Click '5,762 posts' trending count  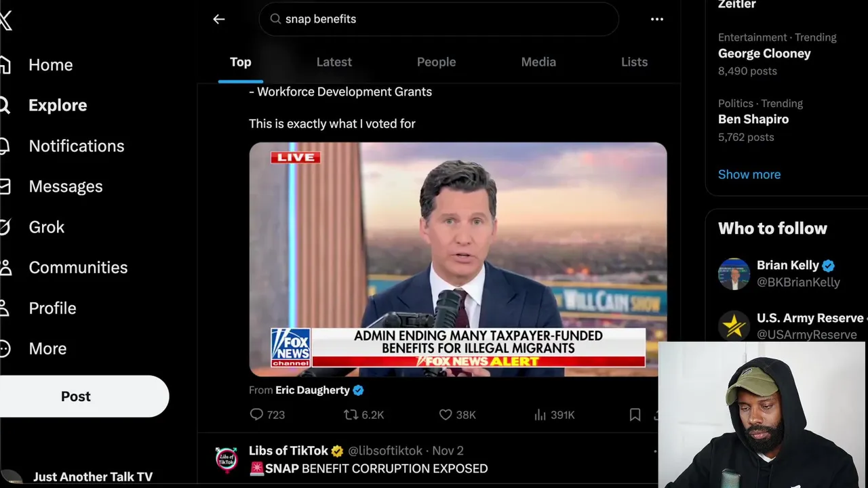pos(746,137)
